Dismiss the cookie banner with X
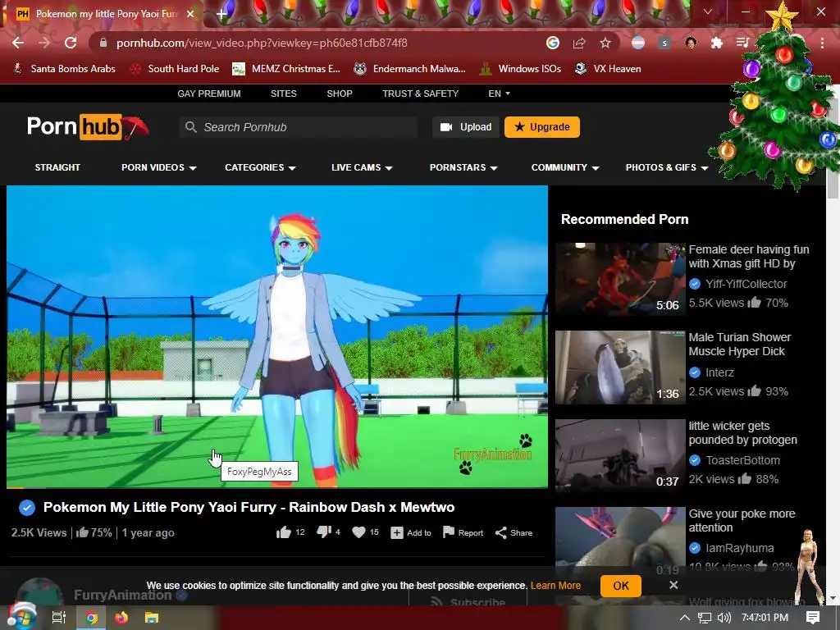Screen dimensions: 840x630 click(673, 585)
